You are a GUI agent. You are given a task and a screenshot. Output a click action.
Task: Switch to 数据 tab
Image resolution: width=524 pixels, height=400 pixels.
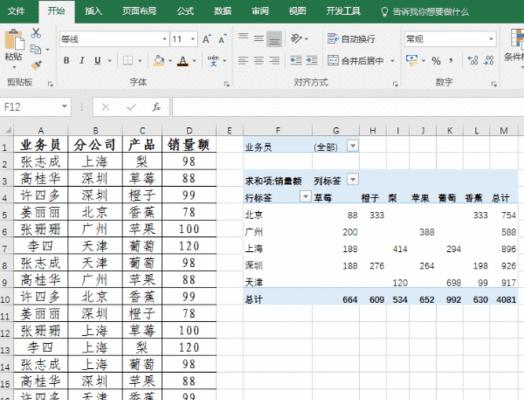(x=223, y=11)
